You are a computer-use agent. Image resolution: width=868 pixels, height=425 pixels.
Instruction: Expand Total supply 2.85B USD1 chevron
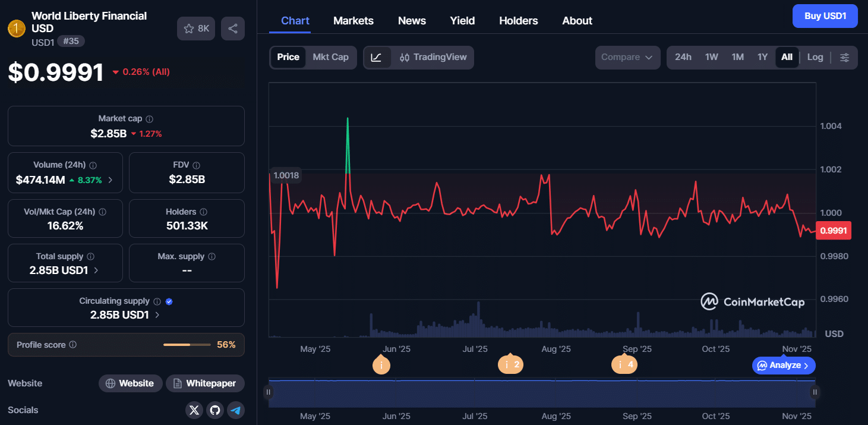point(96,270)
